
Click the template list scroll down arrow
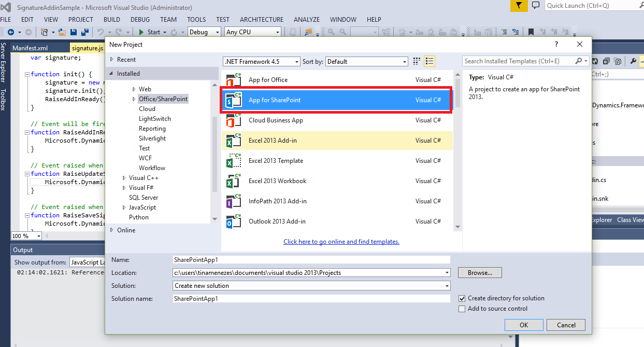457,227
